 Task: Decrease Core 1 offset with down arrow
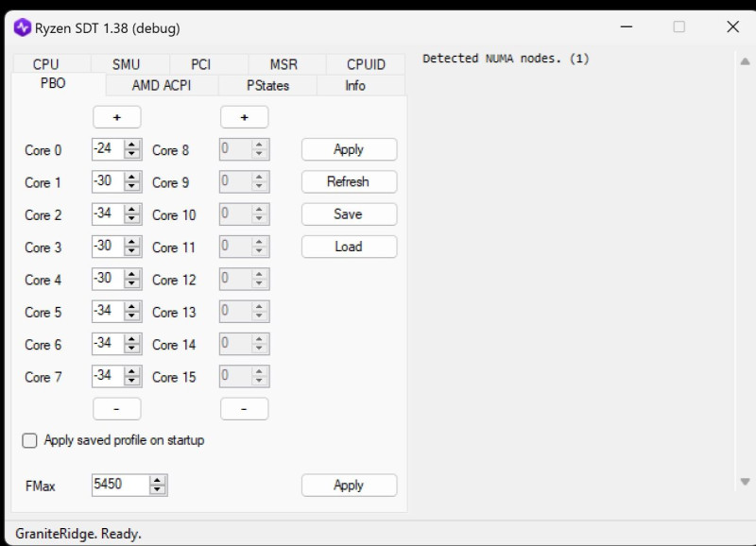(x=131, y=187)
